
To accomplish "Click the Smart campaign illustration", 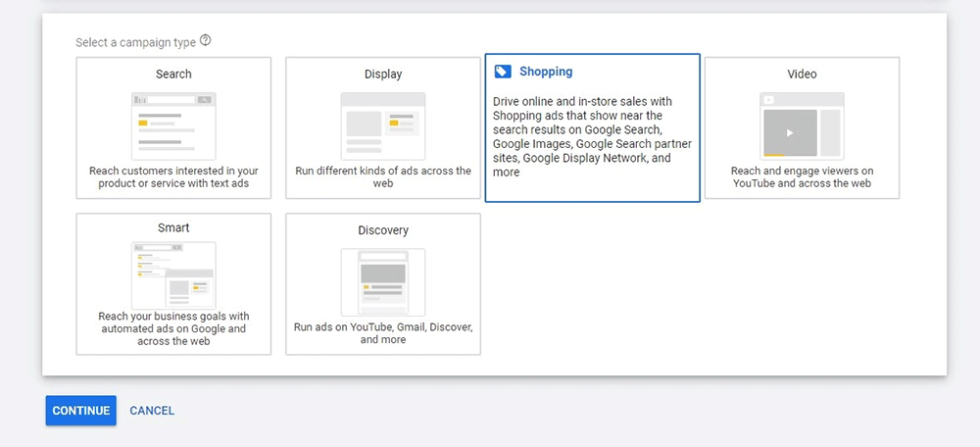I will pyautogui.click(x=173, y=275).
